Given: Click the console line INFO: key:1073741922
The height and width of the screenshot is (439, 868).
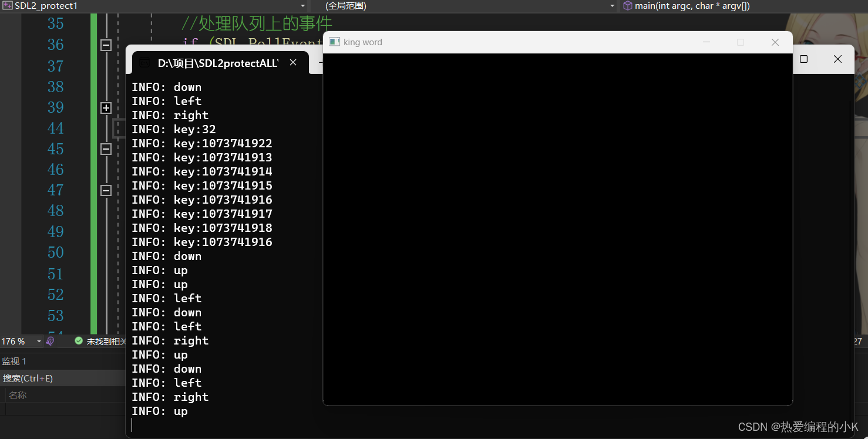Looking at the screenshot, I should (x=202, y=144).
